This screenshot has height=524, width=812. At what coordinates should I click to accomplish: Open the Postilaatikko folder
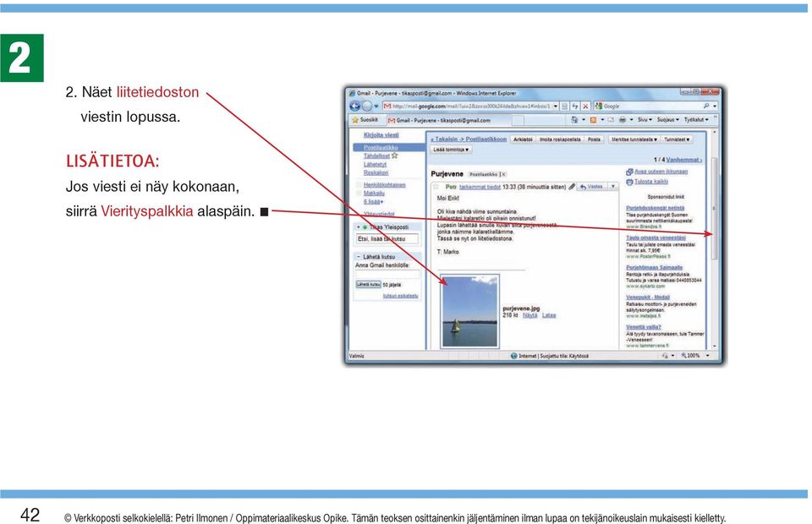click(381, 147)
